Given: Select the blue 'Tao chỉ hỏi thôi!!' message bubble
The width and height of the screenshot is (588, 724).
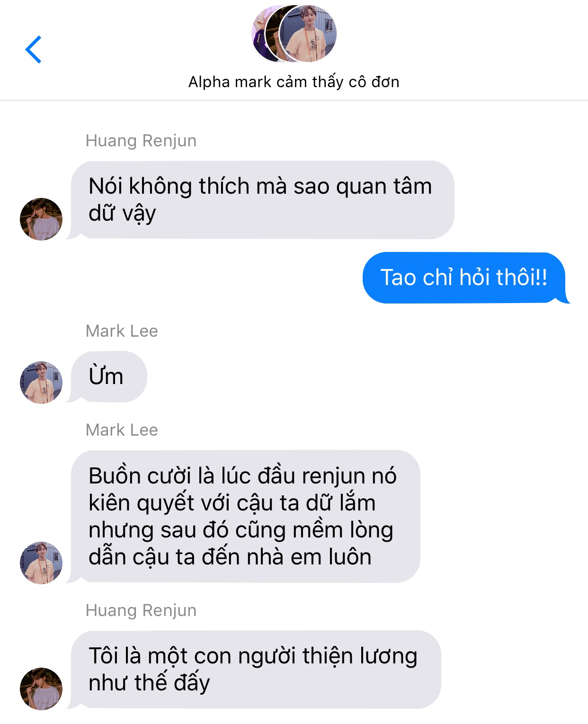Looking at the screenshot, I should pyautogui.click(x=464, y=277).
